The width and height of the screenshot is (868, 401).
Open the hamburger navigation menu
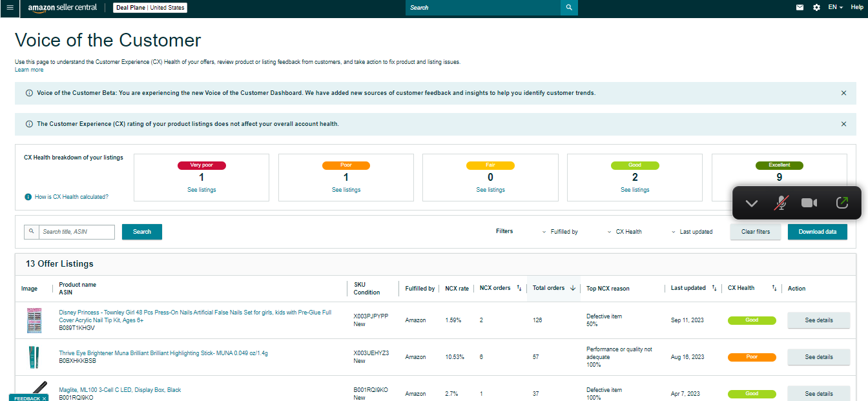[x=10, y=7]
